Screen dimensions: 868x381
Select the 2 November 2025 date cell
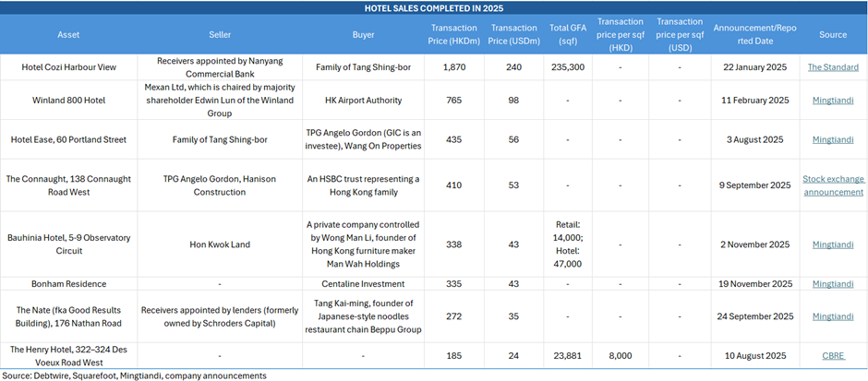[x=754, y=244]
